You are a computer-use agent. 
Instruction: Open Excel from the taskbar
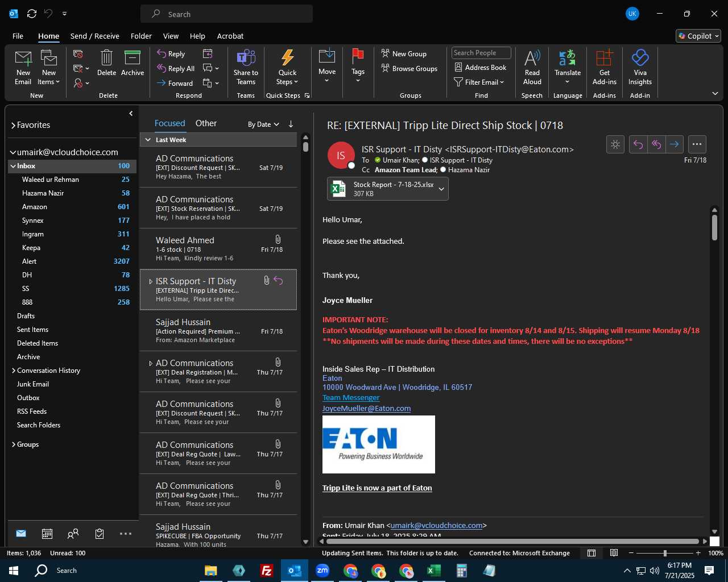433,571
